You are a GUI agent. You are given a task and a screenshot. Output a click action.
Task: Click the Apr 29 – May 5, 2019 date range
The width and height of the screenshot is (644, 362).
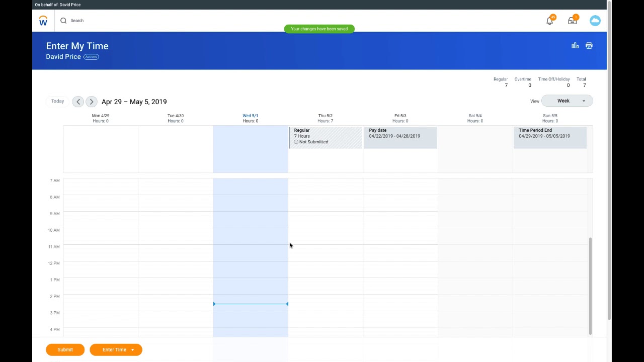134,102
